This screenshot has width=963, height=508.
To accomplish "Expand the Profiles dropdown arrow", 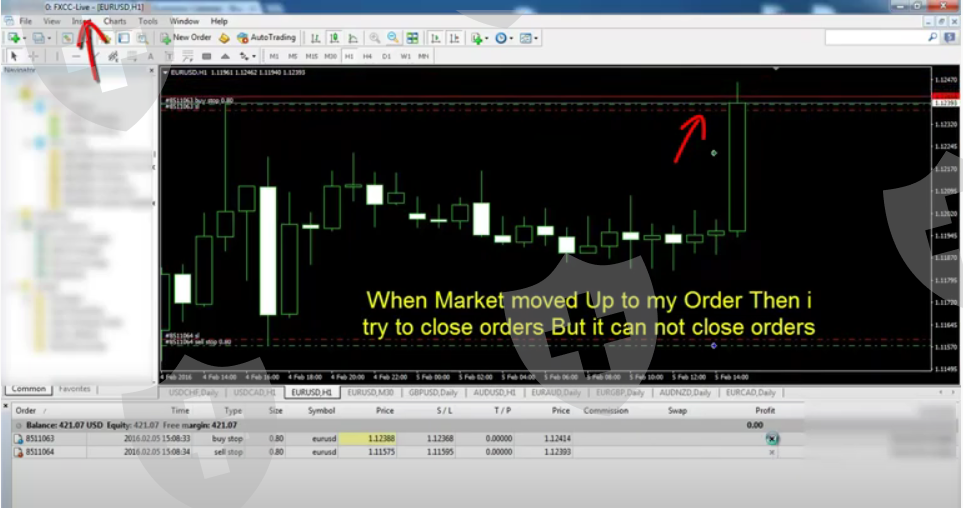I will pyautogui.click(x=49, y=38).
